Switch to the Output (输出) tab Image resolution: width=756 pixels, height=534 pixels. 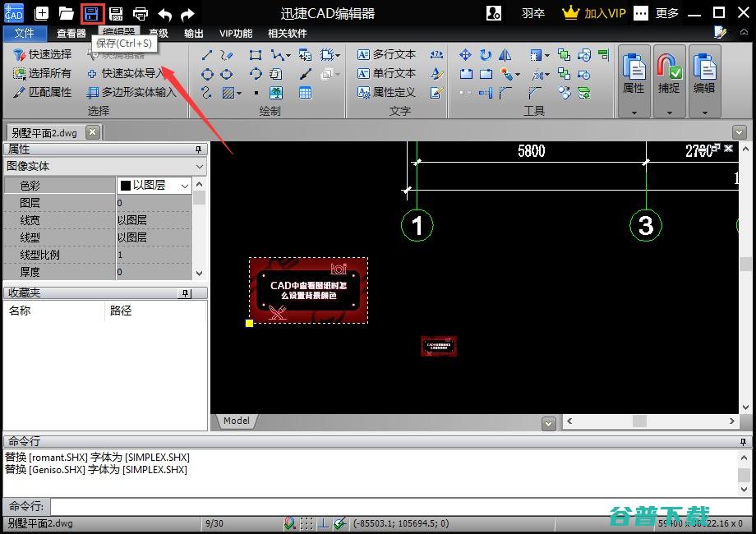coord(193,33)
